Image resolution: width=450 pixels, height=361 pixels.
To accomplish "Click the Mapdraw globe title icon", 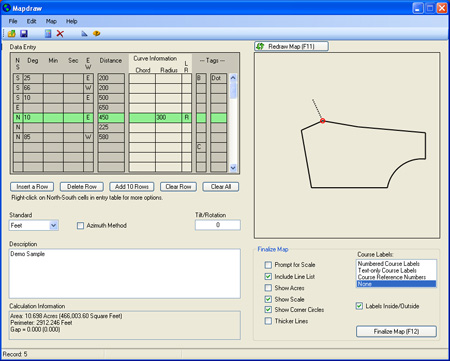I will pyautogui.click(x=6, y=8).
